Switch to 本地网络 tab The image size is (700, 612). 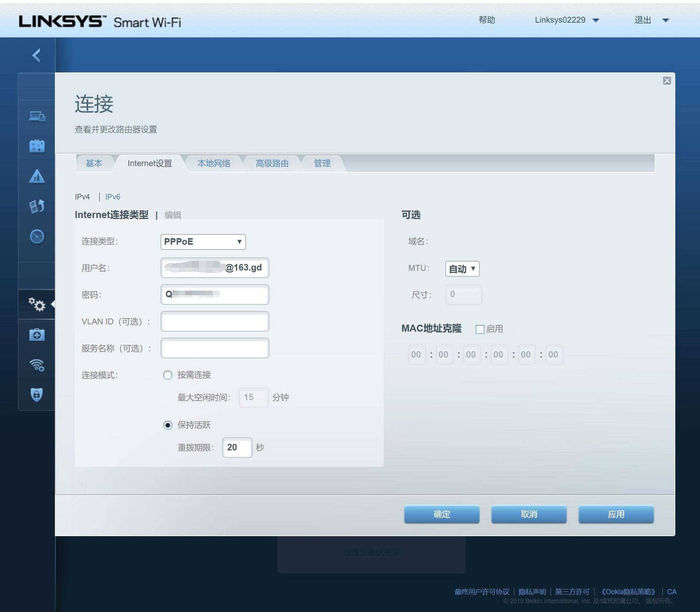pyautogui.click(x=214, y=164)
